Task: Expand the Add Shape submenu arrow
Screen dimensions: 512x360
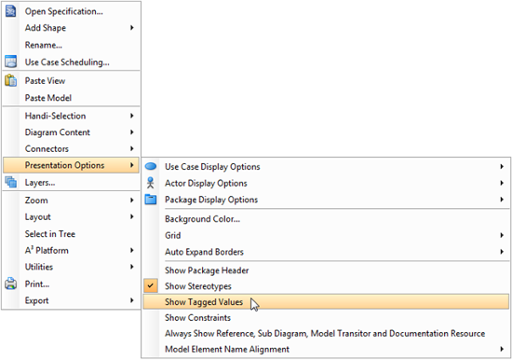Action: coord(132,28)
